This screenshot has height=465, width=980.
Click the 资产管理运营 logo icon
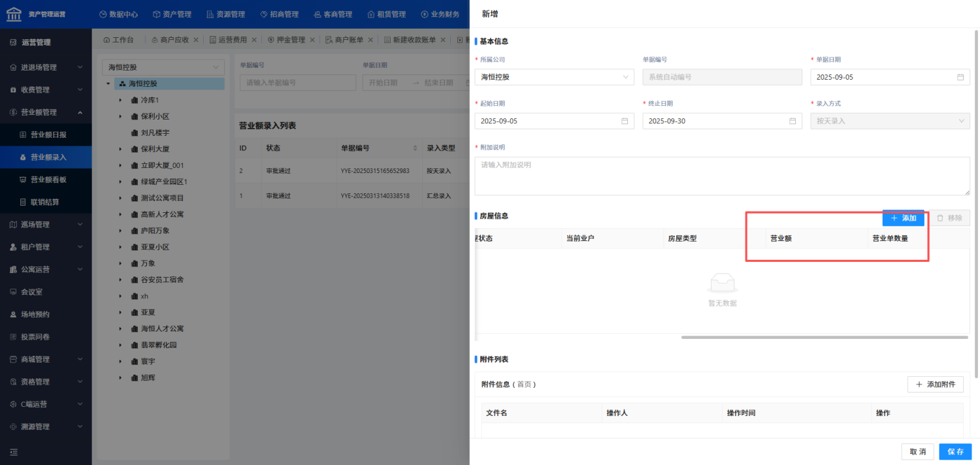(14, 14)
